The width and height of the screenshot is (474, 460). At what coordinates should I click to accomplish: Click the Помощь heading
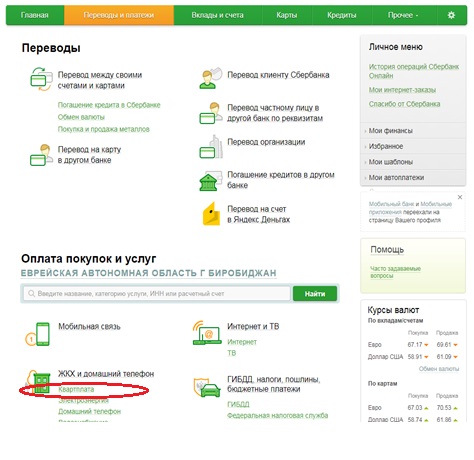[387, 250]
